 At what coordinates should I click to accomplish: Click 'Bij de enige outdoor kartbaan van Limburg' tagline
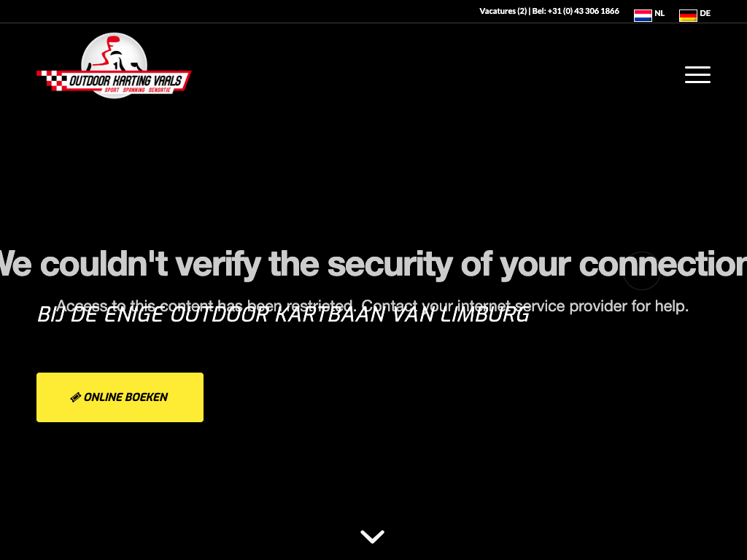tap(284, 315)
